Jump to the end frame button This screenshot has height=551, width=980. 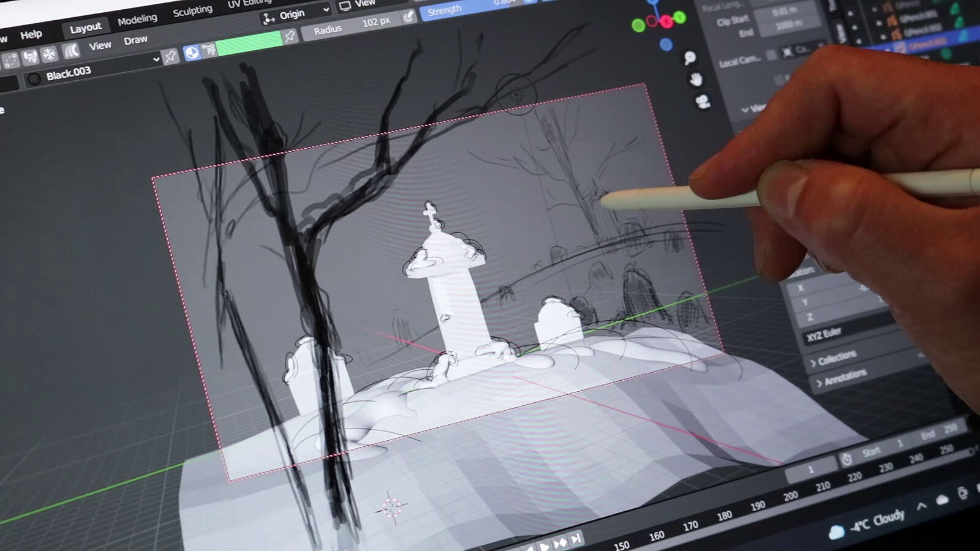point(576,539)
